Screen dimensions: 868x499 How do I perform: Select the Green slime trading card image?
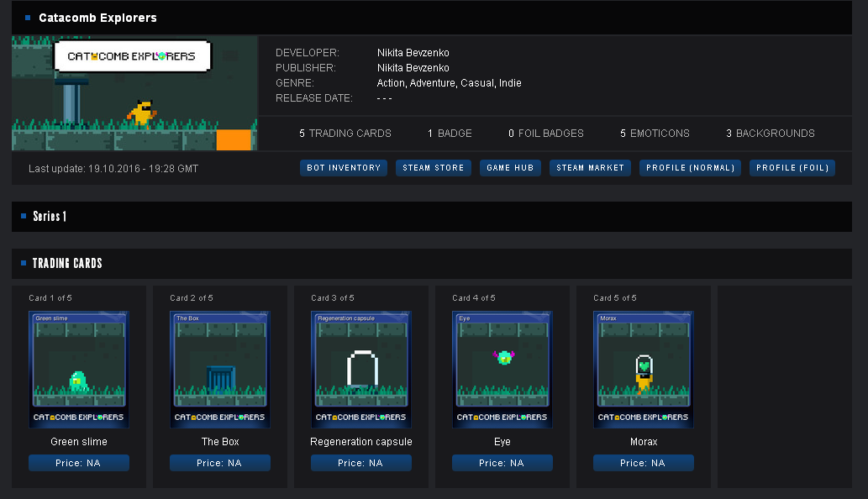[79, 369]
